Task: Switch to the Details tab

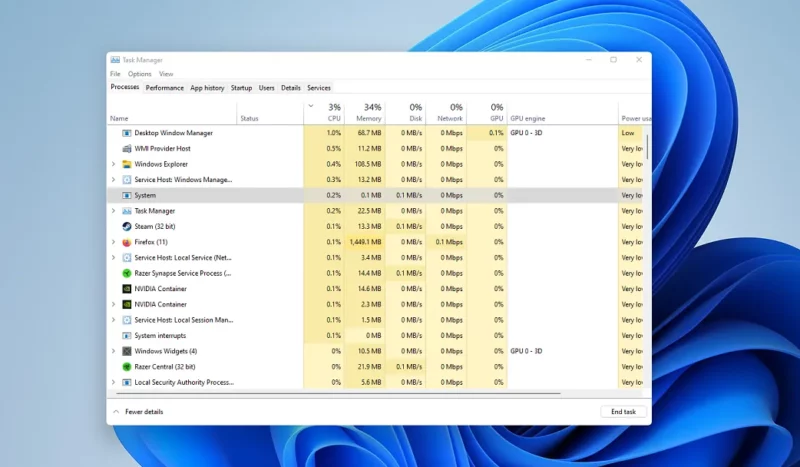Action: (x=291, y=88)
